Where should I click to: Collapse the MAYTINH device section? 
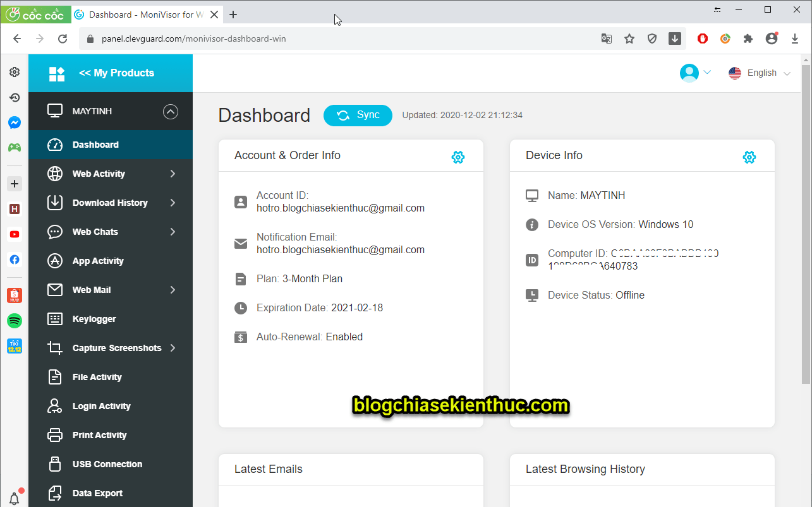point(171,112)
